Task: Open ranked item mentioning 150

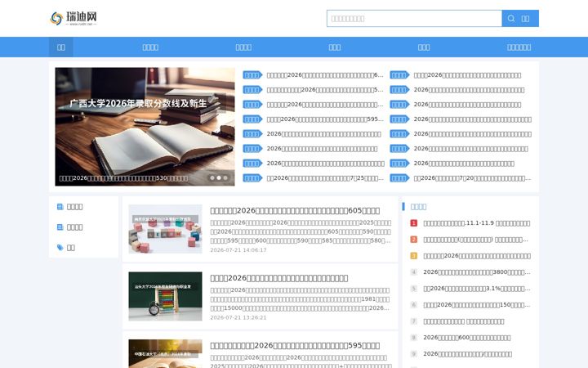Action: coord(477,304)
